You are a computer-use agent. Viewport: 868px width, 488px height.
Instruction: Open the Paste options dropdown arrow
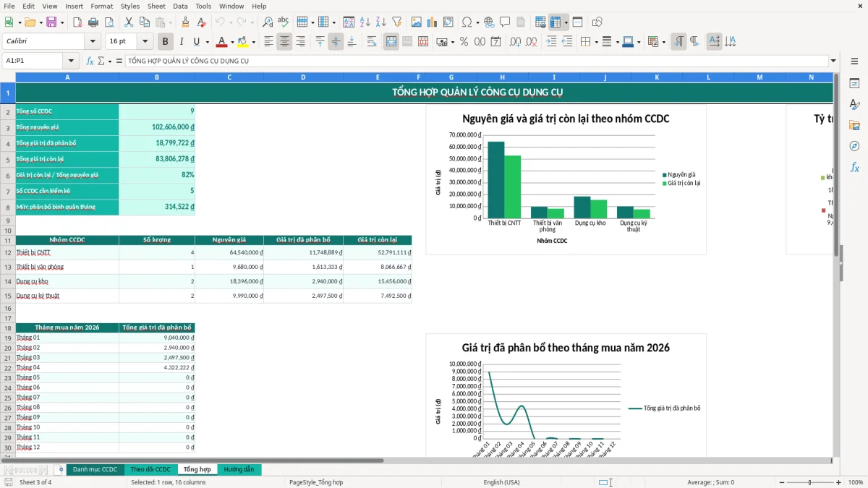coord(171,22)
